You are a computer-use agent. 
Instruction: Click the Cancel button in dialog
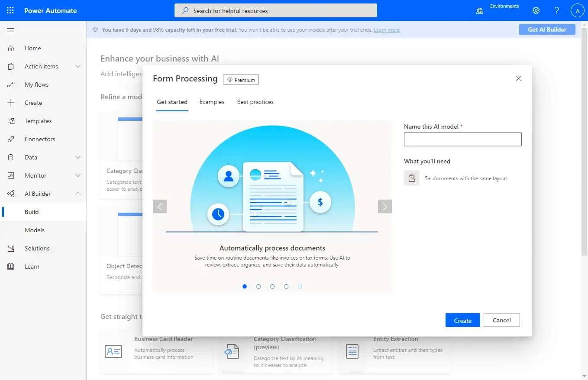502,320
